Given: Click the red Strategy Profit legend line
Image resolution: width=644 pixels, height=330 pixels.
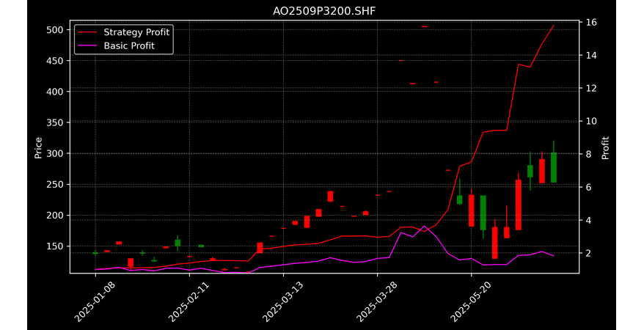Looking at the screenshot, I should point(87,32).
